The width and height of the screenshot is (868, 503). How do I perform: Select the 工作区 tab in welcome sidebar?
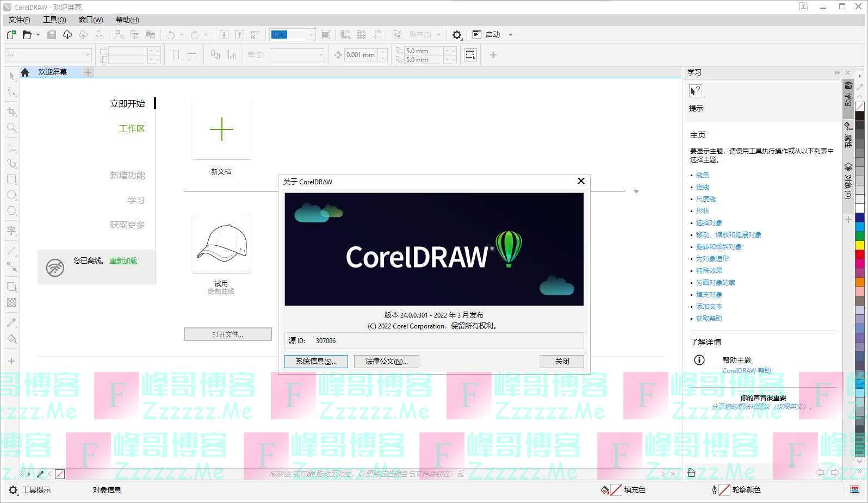(132, 129)
